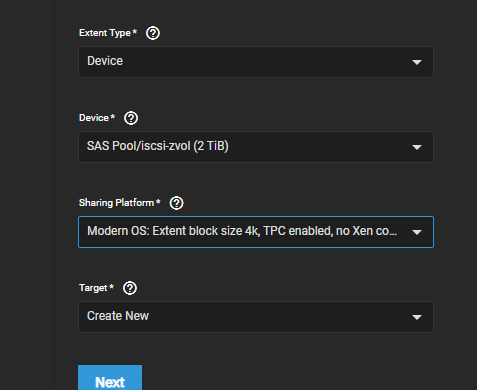This screenshot has width=477, height=390.
Task: Open Sharing Platform dropdown via its arrow
Action: [417, 232]
